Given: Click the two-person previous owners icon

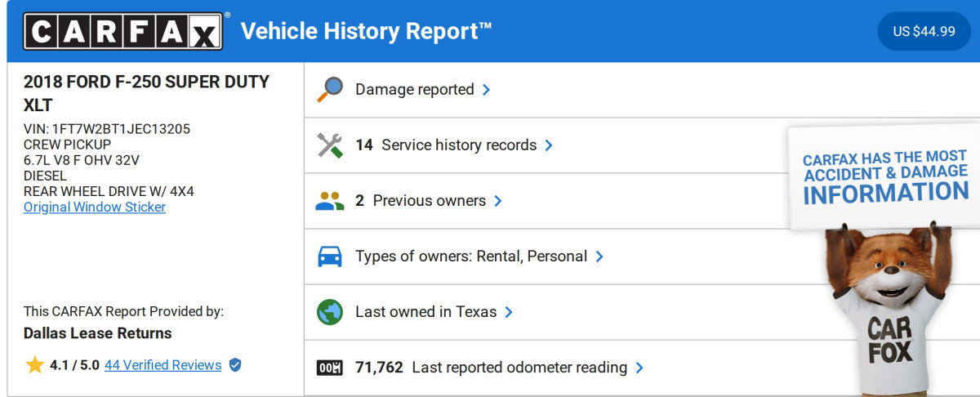Looking at the screenshot, I should click(330, 201).
